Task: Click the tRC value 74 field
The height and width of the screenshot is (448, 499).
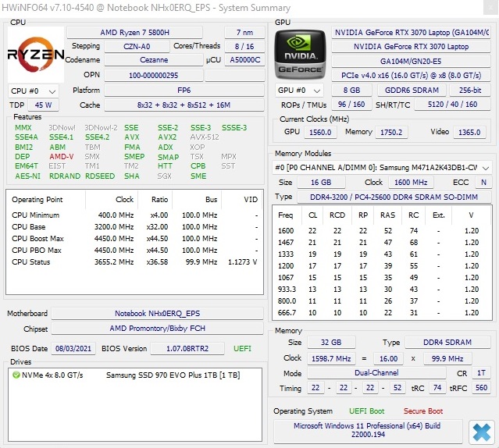Action: (437, 388)
